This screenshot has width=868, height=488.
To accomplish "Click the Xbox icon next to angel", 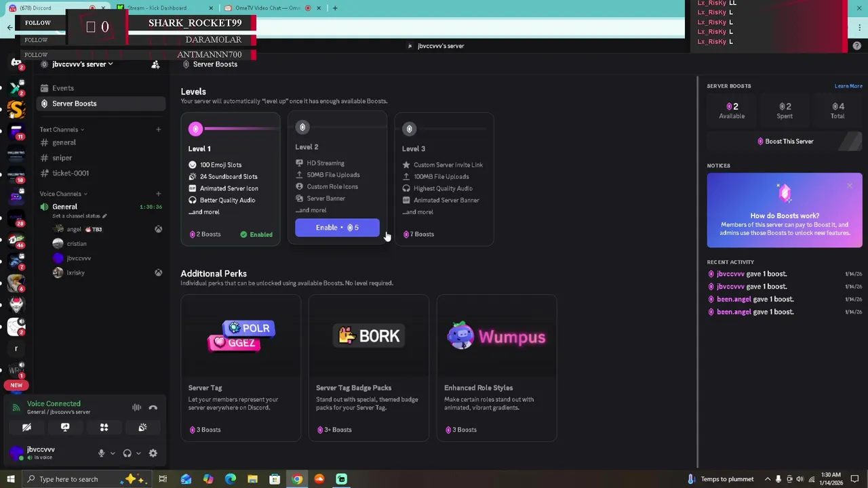I will coord(158,229).
